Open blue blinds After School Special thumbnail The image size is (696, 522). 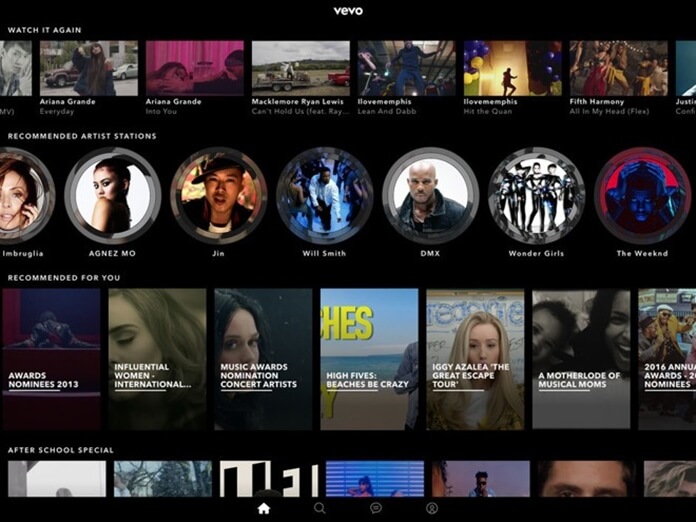(375, 478)
